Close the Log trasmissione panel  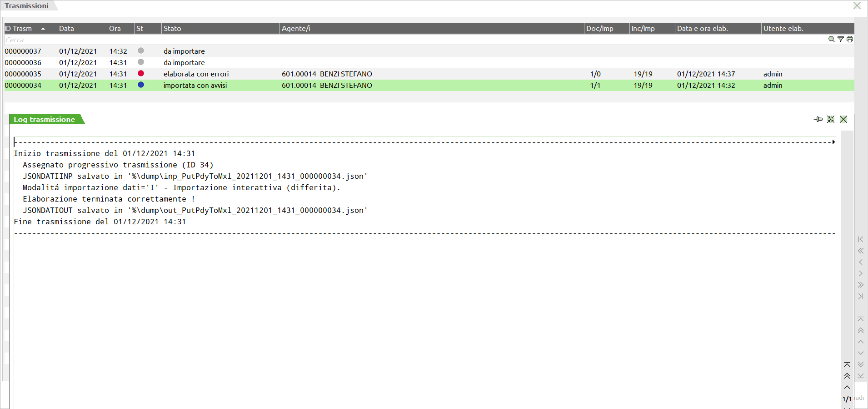[x=843, y=119]
